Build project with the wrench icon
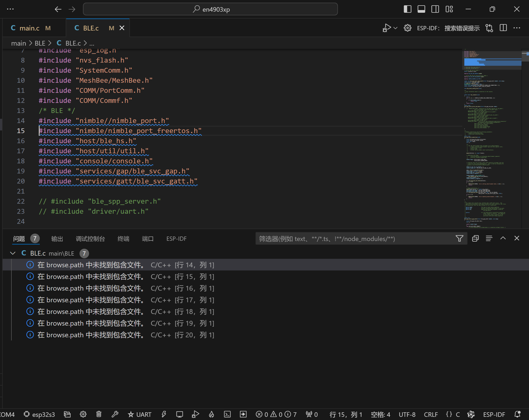 tap(115, 414)
